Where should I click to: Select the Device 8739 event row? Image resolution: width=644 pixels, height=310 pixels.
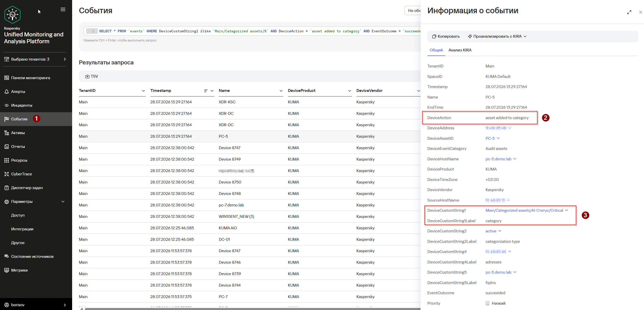pyautogui.click(x=249, y=274)
